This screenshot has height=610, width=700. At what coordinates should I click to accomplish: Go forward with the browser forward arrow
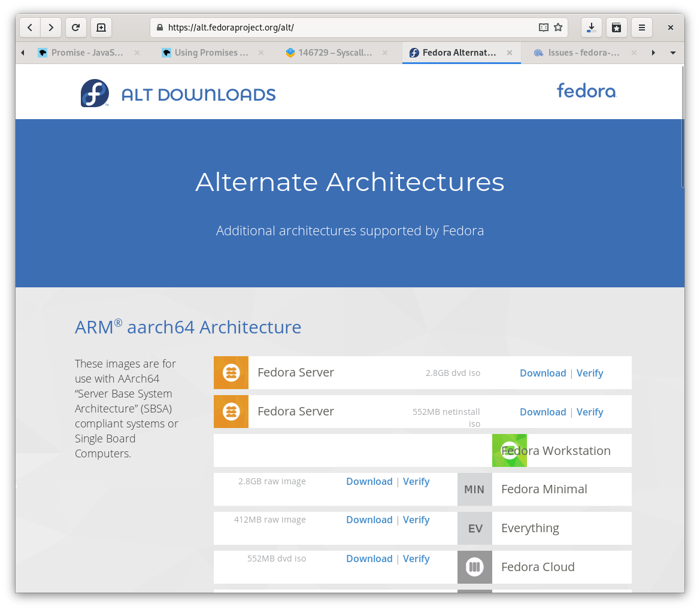click(51, 28)
